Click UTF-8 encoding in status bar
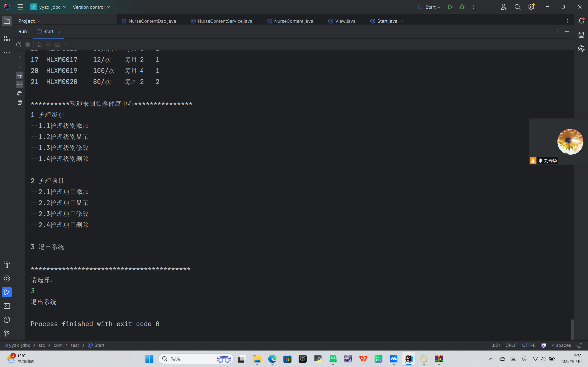The image size is (588, 367). click(x=529, y=345)
